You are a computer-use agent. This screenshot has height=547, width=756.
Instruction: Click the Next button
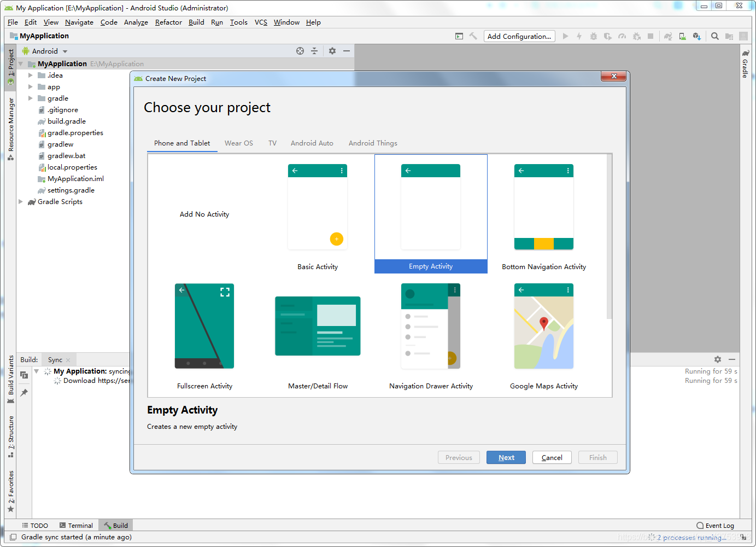(506, 458)
